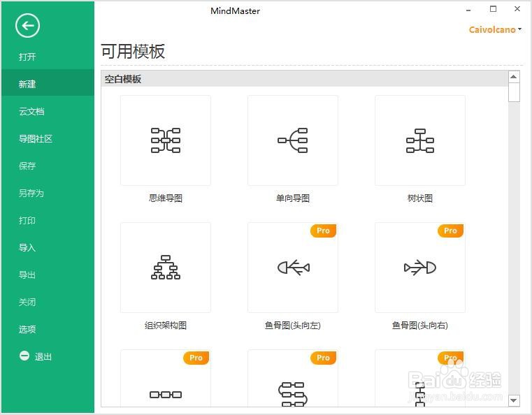Click the 单向导图 label text
The width and height of the screenshot is (532, 415).
click(293, 198)
